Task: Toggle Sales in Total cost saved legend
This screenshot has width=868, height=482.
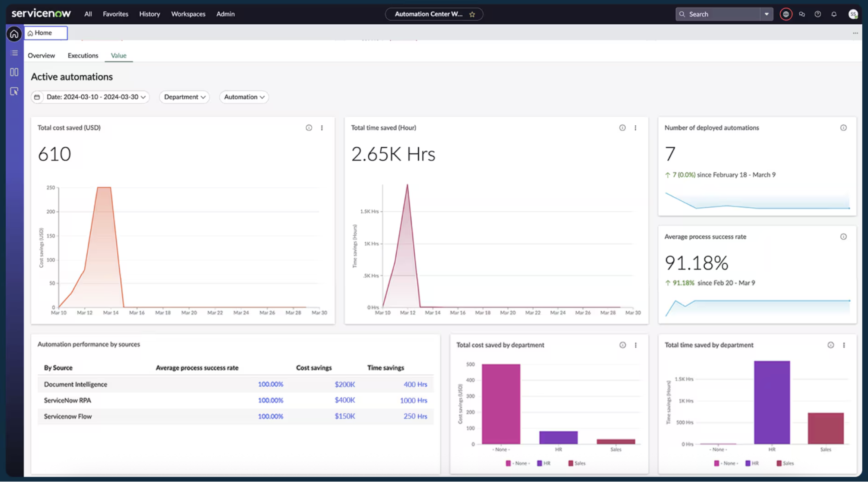Action: [x=576, y=463]
